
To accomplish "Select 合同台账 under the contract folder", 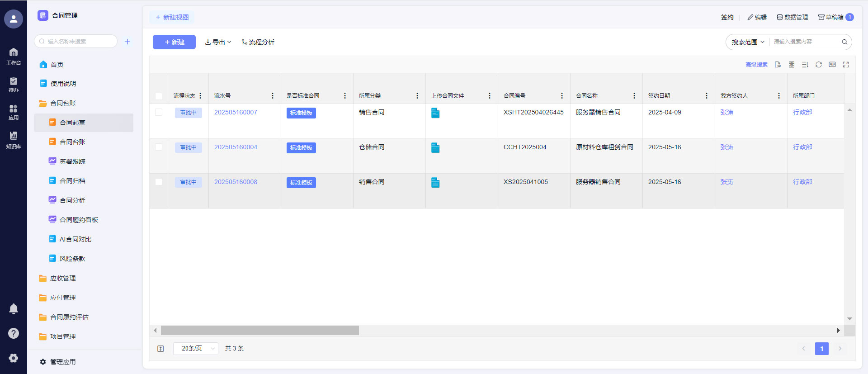I will pyautogui.click(x=72, y=142).
